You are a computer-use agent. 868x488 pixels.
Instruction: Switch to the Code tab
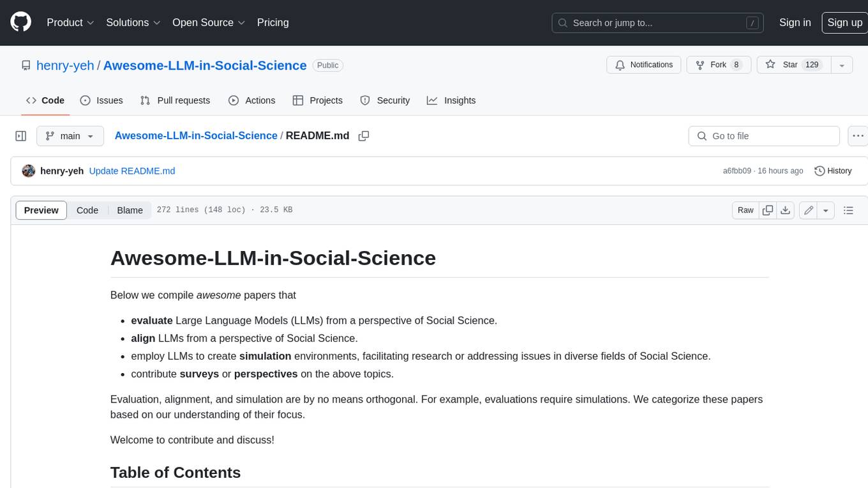(45, 100)
